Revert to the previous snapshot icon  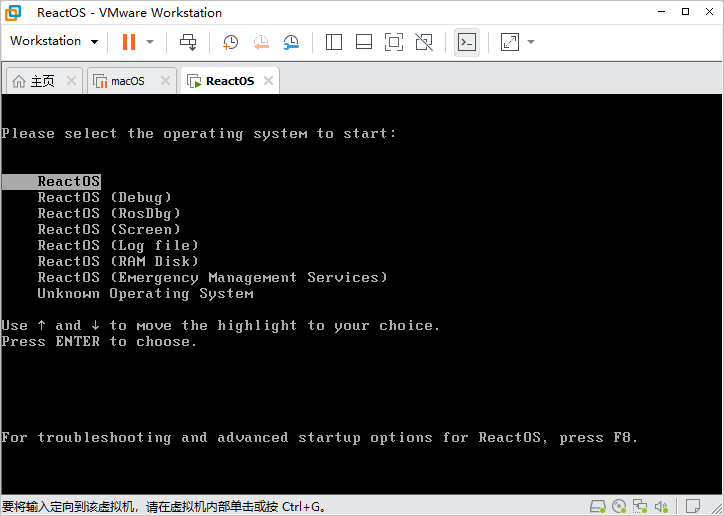pos(261,42)
